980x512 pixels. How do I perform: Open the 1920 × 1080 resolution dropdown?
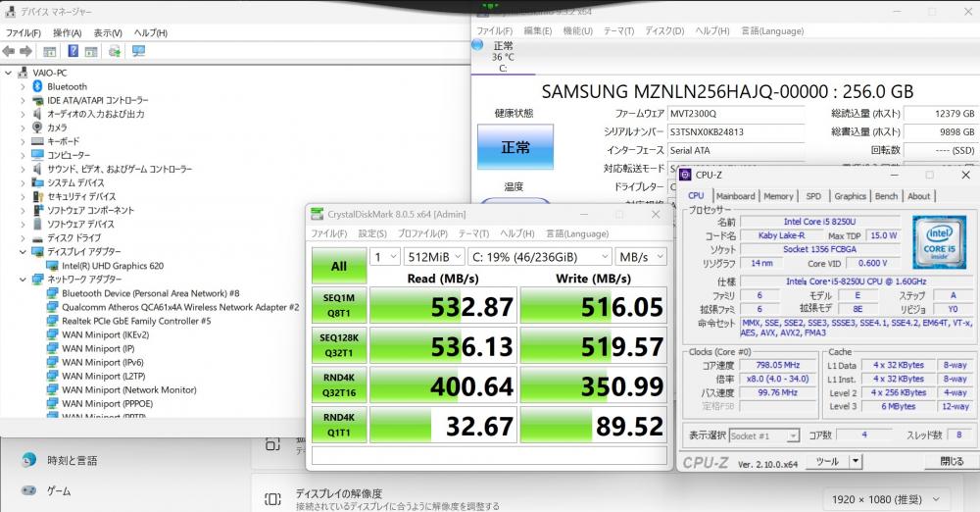tap(886, 499)
